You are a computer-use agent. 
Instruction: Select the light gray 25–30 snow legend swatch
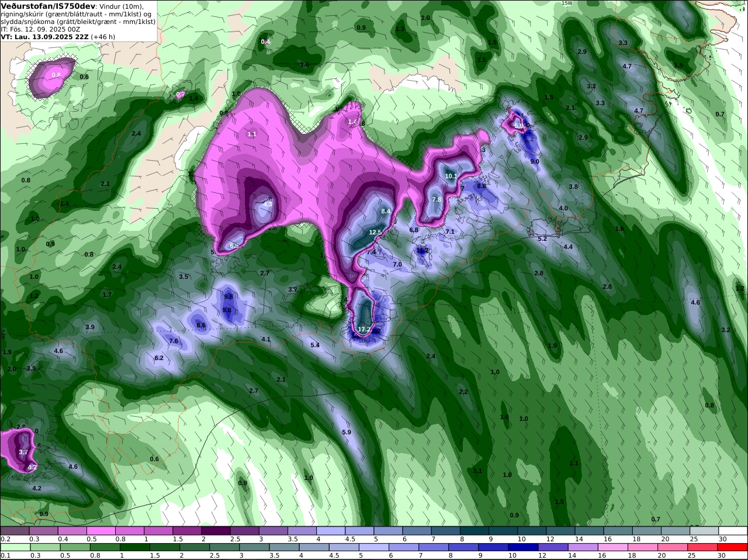704,531
